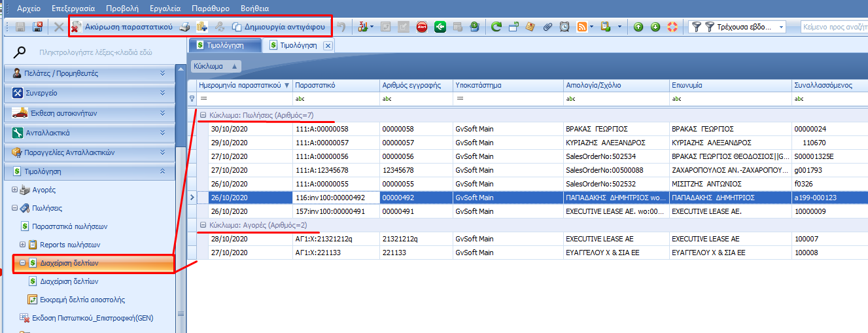Open the Εργαλεία menu
Screen dimensions: 868x333
pos(164,9)
